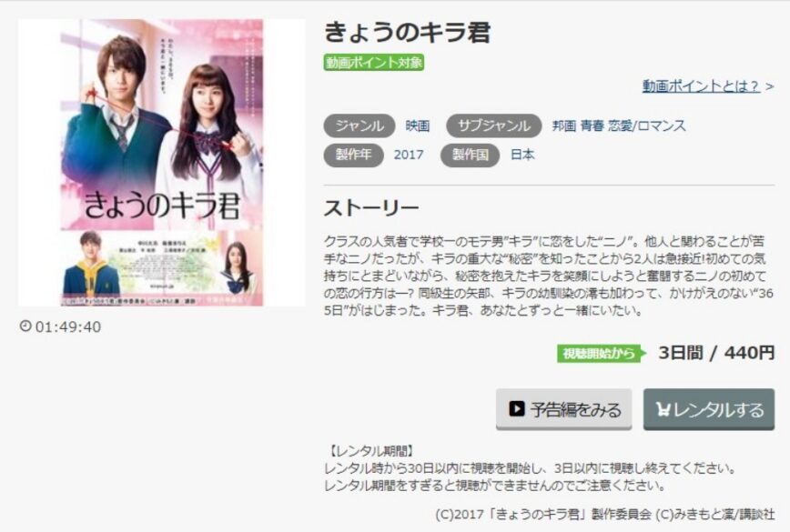
Task: Click the 視聴開始から green tag
Action: tap(601, 354)
